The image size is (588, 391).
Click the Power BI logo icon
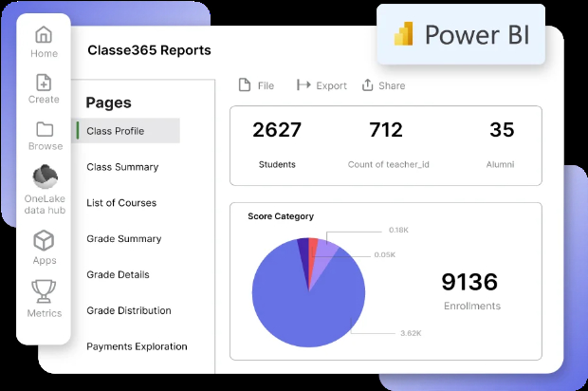point(403,34)
